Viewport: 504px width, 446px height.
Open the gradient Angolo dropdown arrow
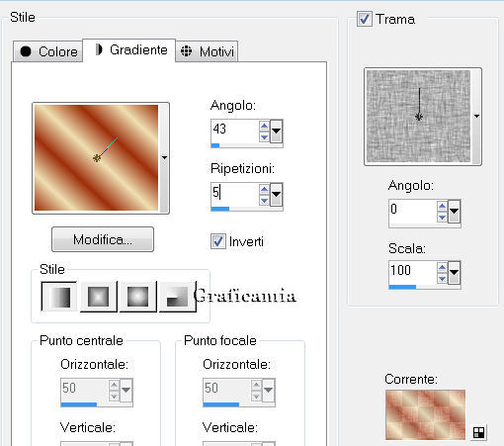pos(276,131)
